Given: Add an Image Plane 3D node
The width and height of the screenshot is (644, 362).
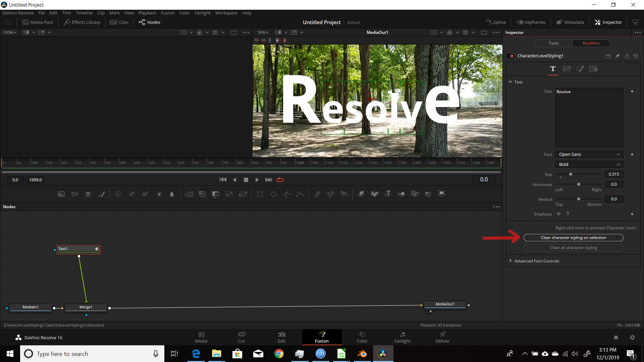Looking at the screenshot, I should click(361, 194).
